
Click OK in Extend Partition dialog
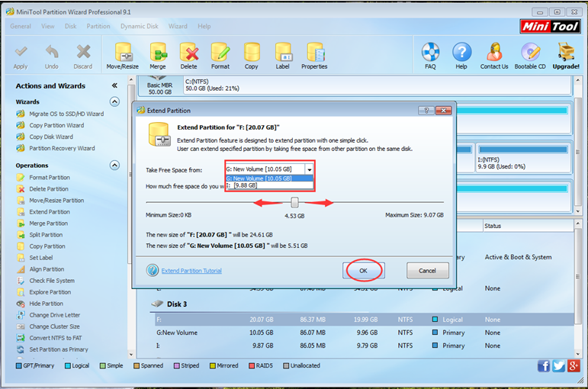pyautogui.click(x=363, y=271)
